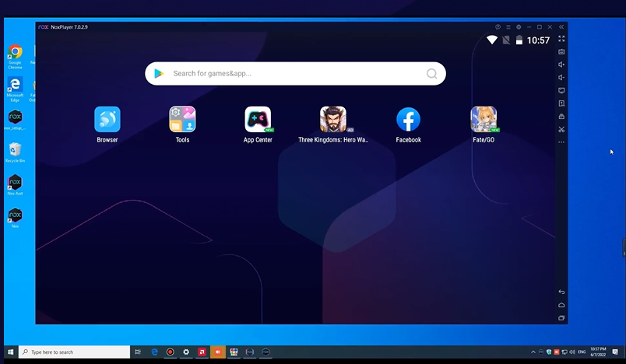
Task: Toggle NoxPlayer fullscreen from the sidebar
Action: tap(561, 39)
